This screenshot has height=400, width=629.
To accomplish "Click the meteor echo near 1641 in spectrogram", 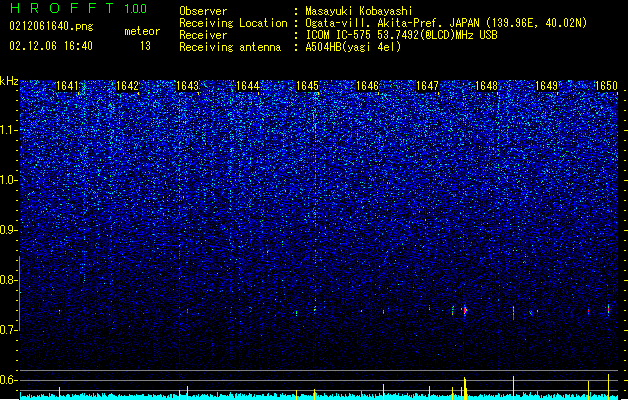I will click(x=59, y=311).
